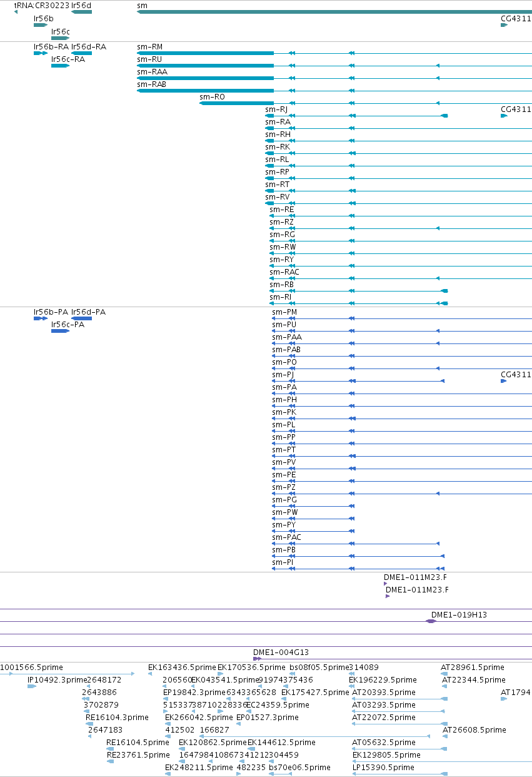Click the EK163436.5prime EST label

coord(182,667)
